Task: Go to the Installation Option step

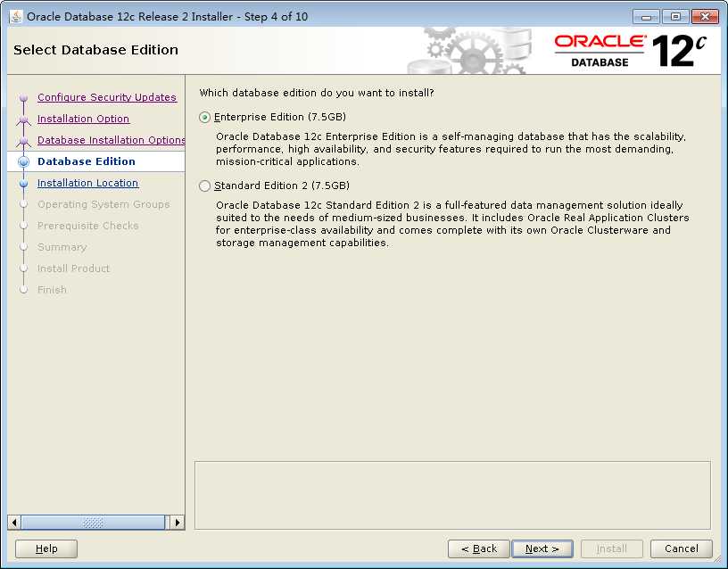Action: (x=83, y=119)
